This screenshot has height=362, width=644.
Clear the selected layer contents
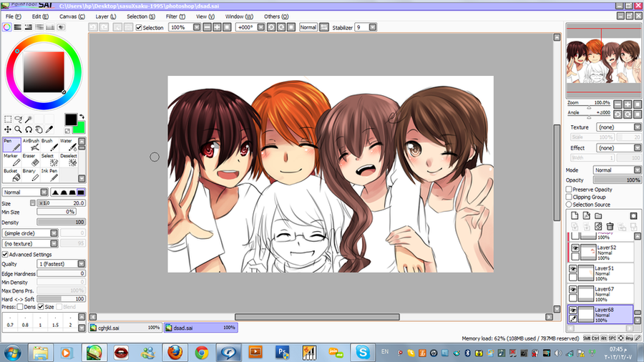(x=598, y=227)
